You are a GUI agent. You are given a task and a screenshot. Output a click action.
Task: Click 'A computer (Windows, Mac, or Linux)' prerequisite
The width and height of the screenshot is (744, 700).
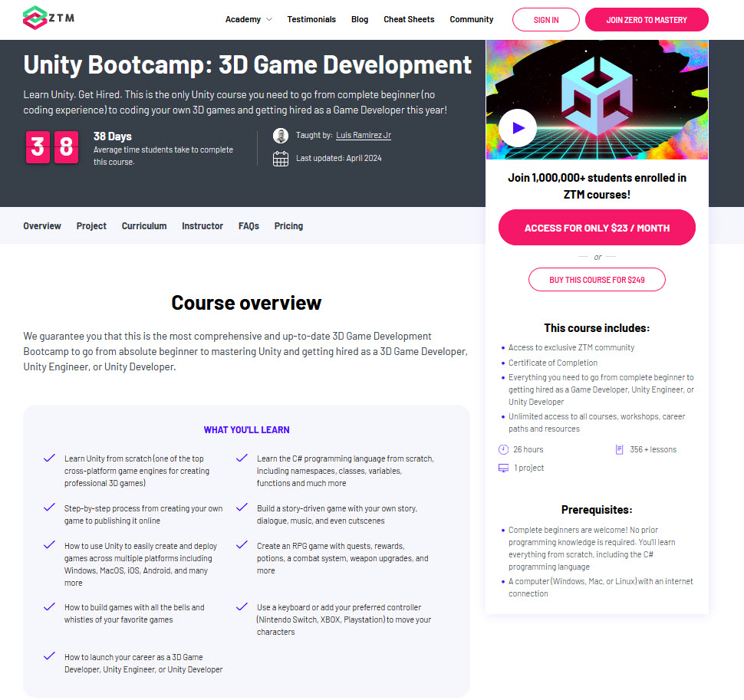[x=601, y=587]
